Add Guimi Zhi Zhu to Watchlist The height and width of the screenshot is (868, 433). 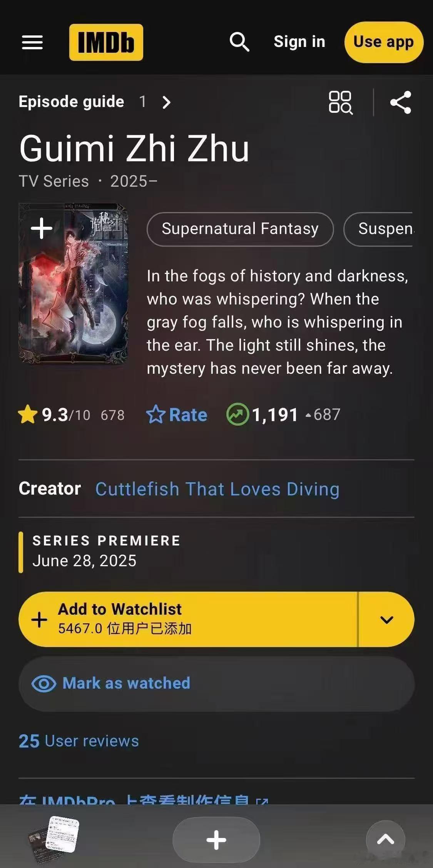click(x=188, y=619)
